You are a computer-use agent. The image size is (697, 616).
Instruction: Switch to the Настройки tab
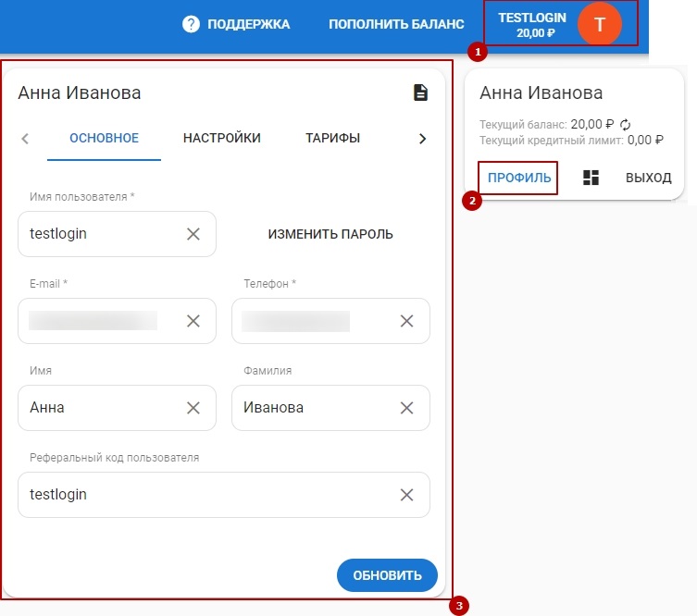point(222,139)
